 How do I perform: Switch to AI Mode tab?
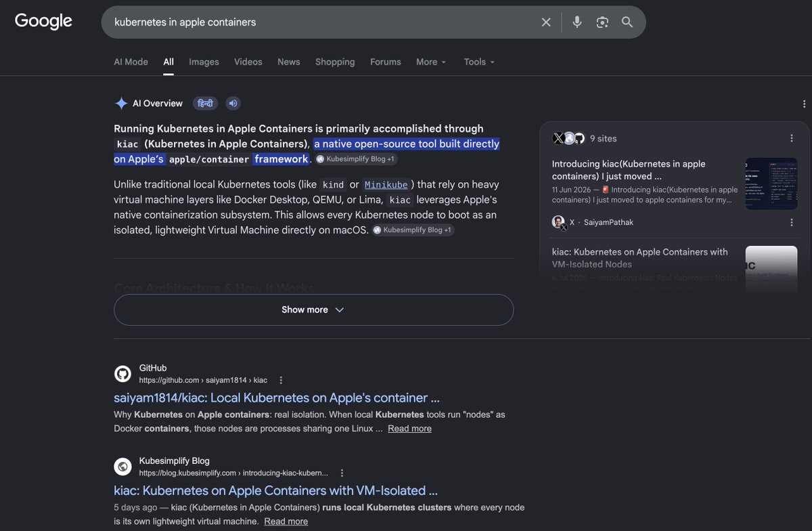(131, 62)
